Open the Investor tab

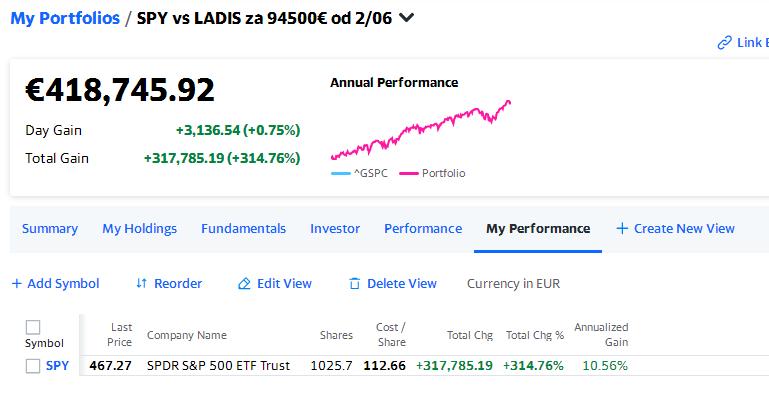click(335, 228)
